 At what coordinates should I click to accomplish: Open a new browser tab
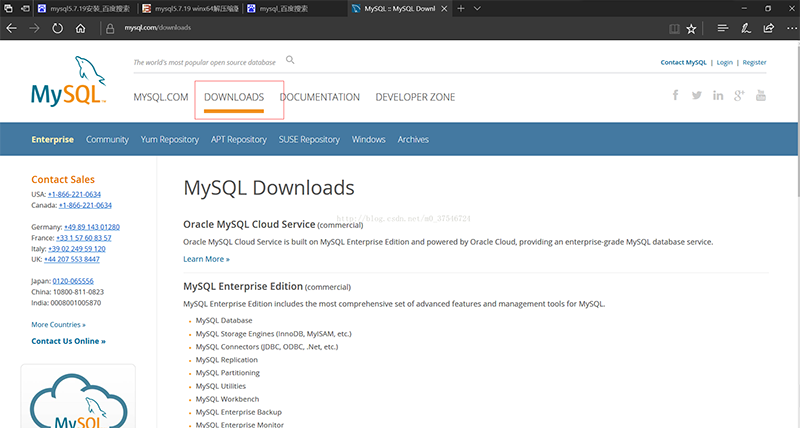point(460,8)
